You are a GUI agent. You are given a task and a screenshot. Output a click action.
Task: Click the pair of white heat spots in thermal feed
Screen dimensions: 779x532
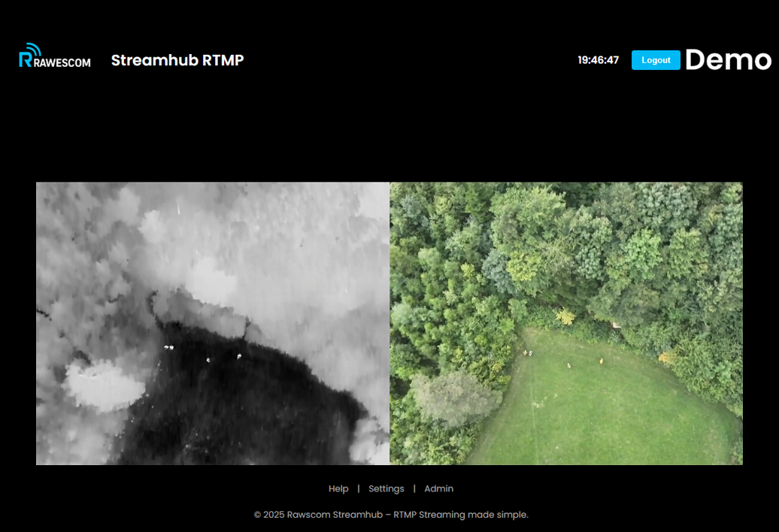(x=168, y=347)
